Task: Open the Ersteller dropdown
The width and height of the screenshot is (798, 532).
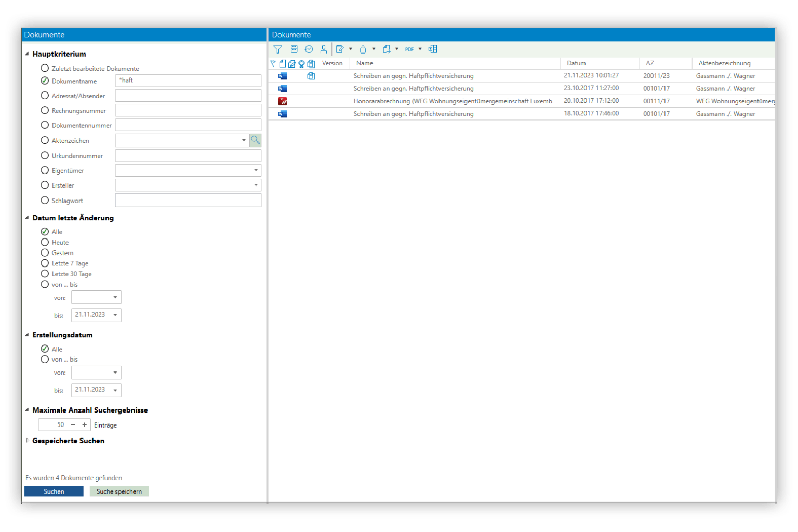Action: click(256, 185)
